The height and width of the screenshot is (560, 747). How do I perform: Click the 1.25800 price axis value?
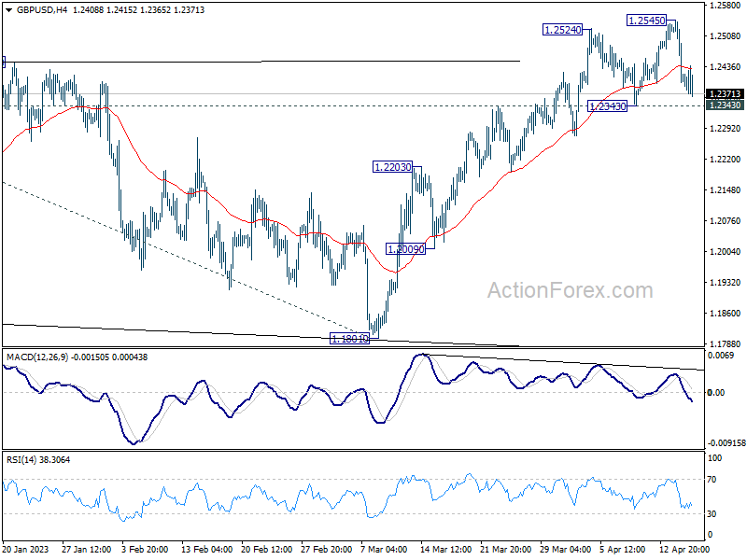tap(725, 6)
